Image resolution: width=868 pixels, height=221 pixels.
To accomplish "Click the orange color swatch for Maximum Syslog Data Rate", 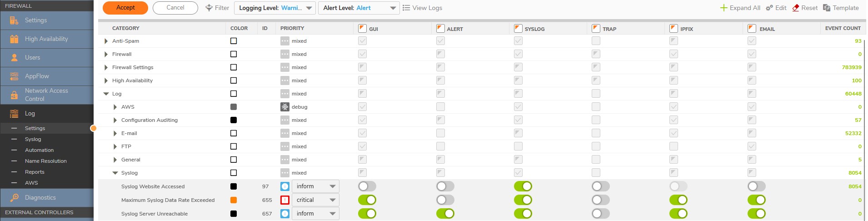I will pos(234,200).
